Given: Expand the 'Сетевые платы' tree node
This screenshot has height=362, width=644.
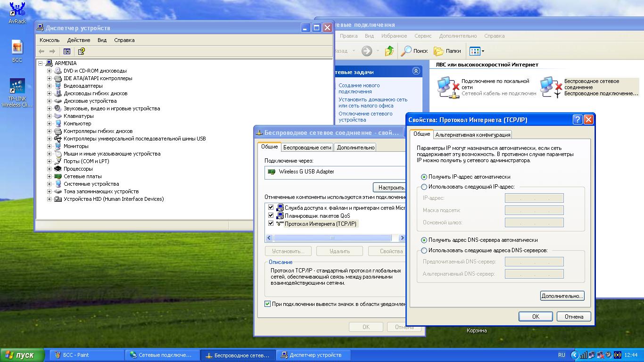Looking at the screenshot, I should tap(49, 176).
